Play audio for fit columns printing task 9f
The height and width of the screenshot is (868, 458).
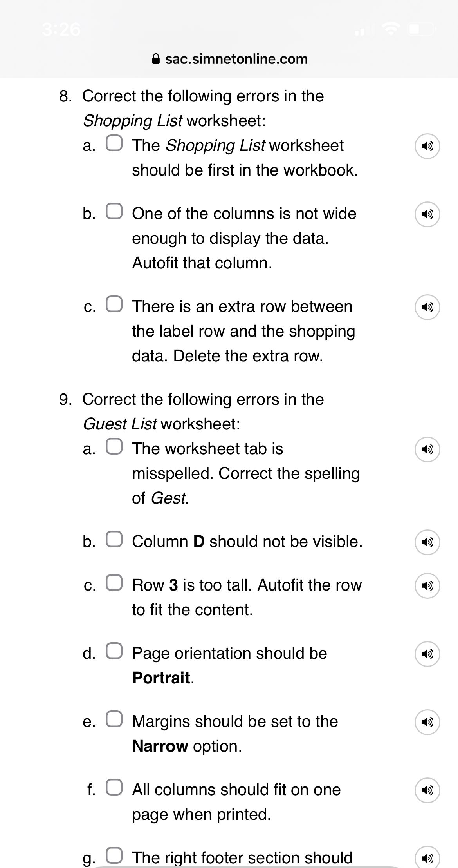pos(427,790)
